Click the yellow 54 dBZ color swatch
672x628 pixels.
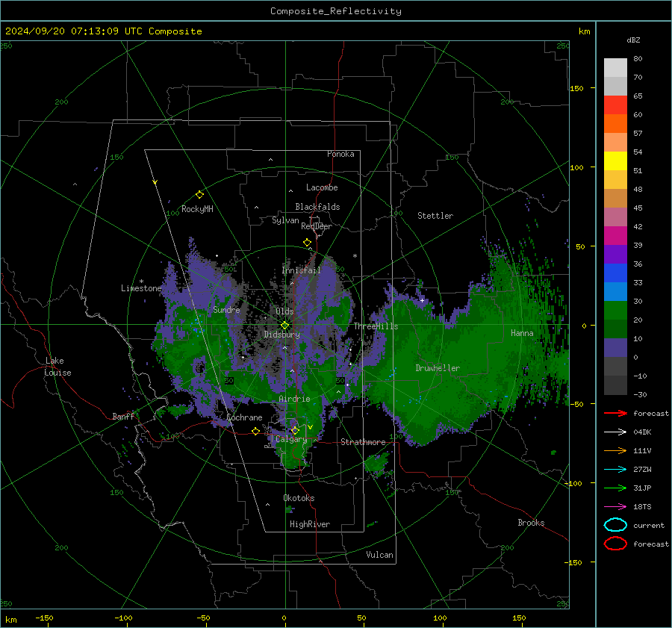click(x=615, y=161)
